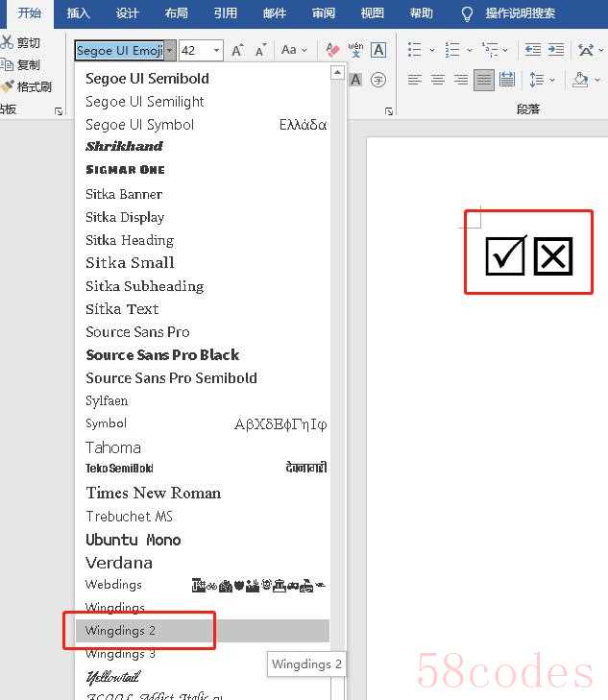Toggle character shading
The height and width of the screenshot is (700, 608).
pyautogui.click(x=355, y=80)
